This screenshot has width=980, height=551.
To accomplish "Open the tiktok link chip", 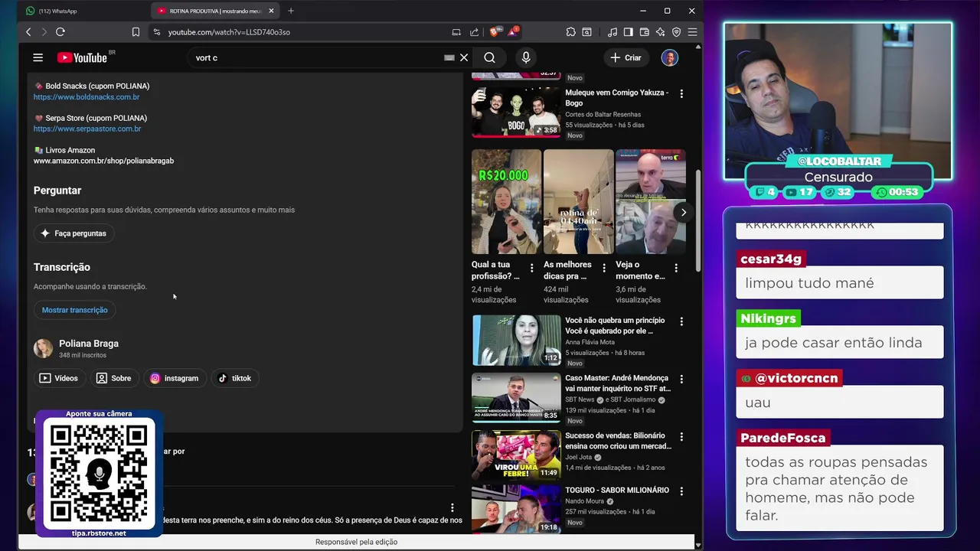I will [x=234, y=378].
